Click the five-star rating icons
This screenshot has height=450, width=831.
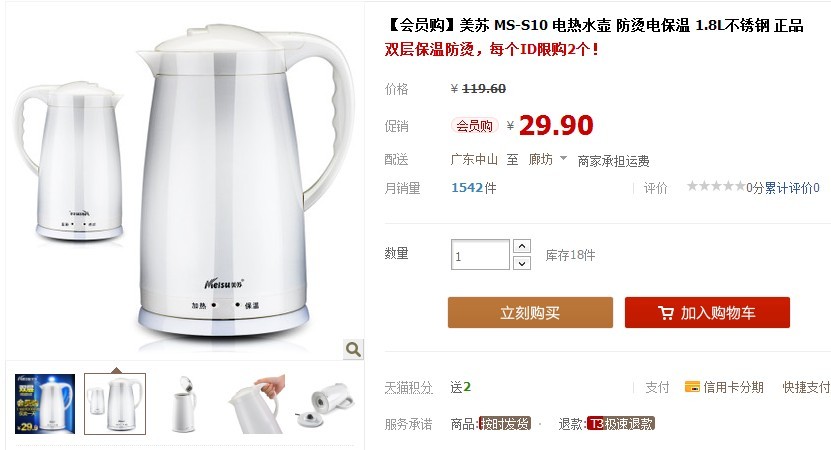tap(716, 186)
